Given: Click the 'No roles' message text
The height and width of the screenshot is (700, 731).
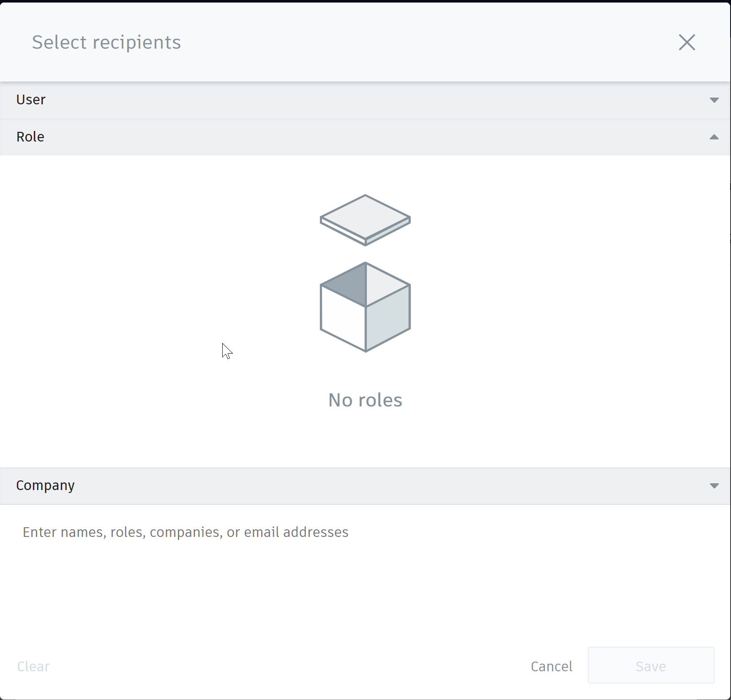Looking at the screenshot, I should 365,400.
